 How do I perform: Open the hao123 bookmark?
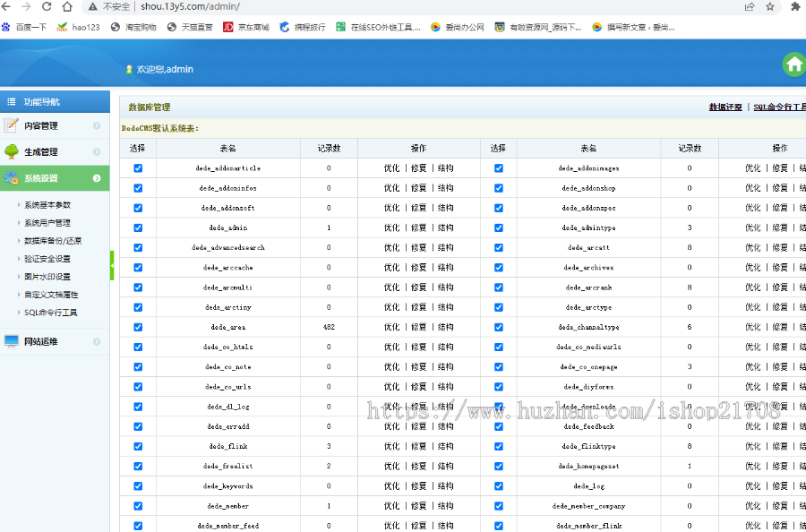[x=79, y=27]
